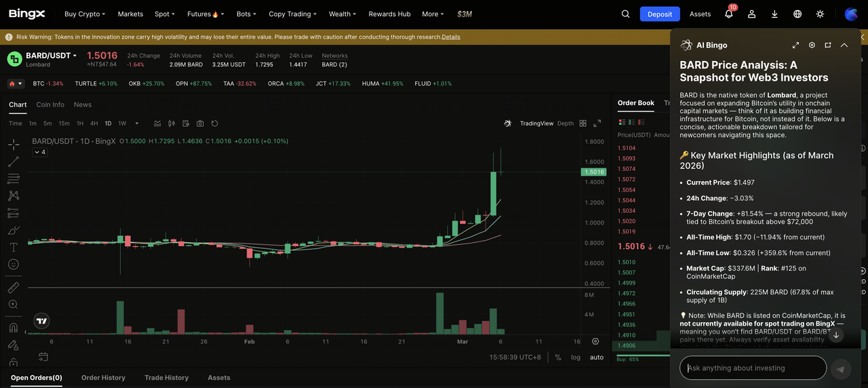
Task: Open search with the magnifier icon
Action: 625,14
